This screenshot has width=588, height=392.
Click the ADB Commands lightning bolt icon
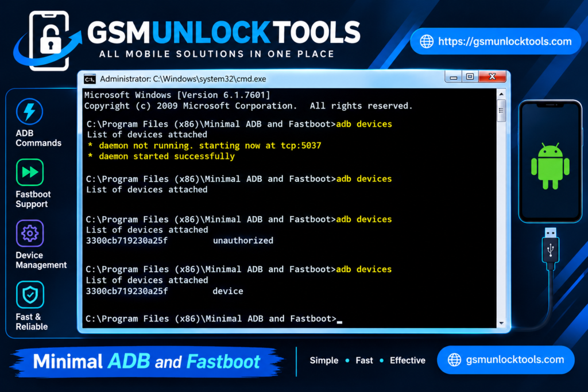click(x=29, y=112)
